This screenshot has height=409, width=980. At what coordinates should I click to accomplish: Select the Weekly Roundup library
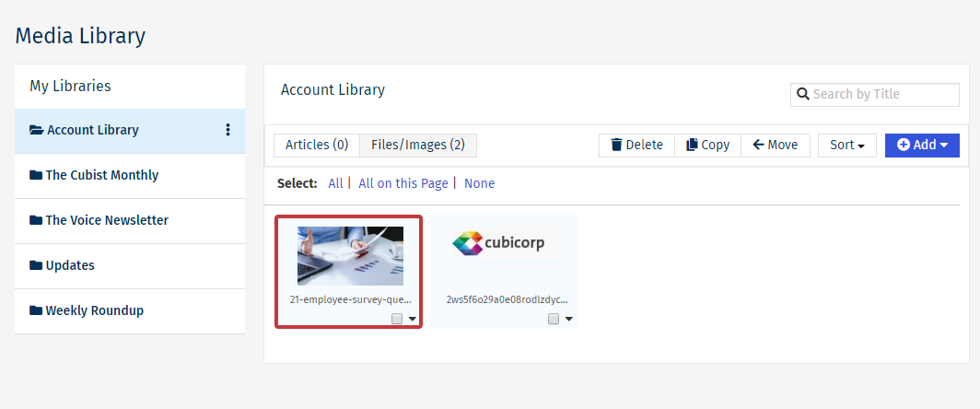[x=130, y=310]
